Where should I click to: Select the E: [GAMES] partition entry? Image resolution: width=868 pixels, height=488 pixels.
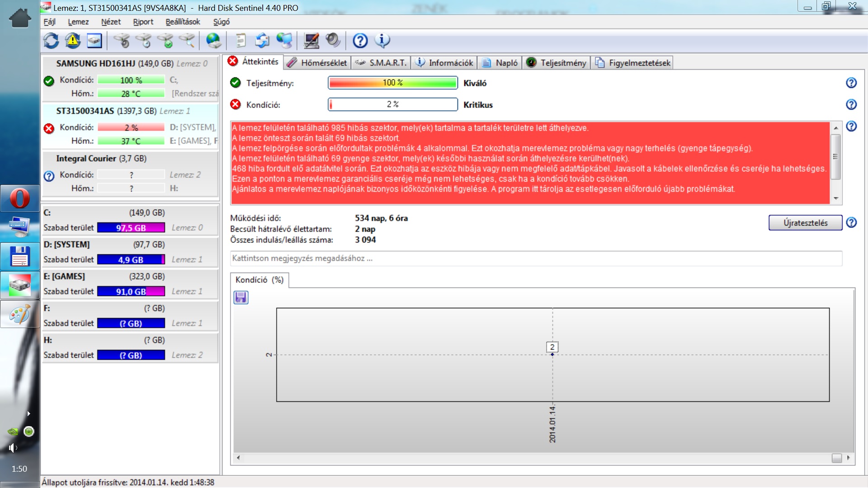pyautogui.click(x=130, y=284)
